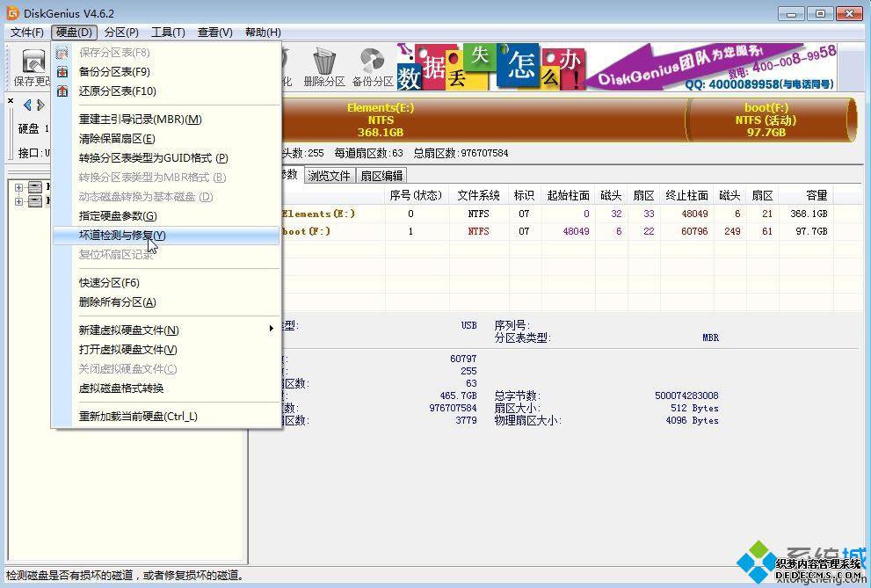Click the 标识 column header
This screenshot has width=871, height=588.
point(525,195)
